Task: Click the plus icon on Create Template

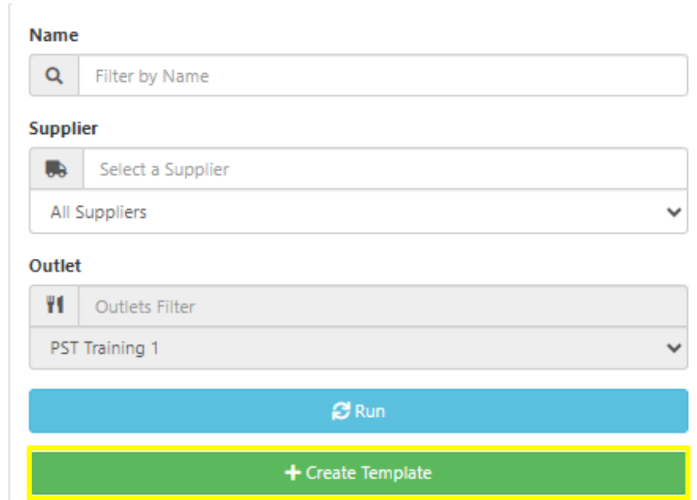Action: click(293, 473)
